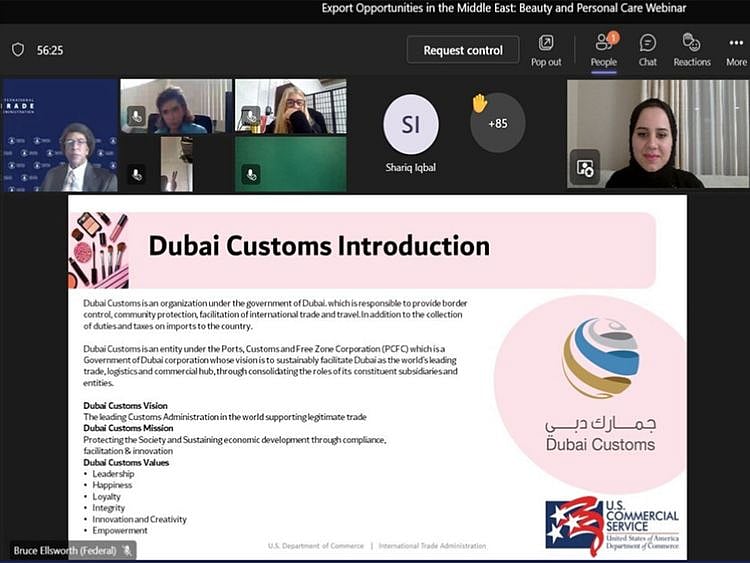Click the Loyalty bullet item
750x563 pixels.
point(106,497)
